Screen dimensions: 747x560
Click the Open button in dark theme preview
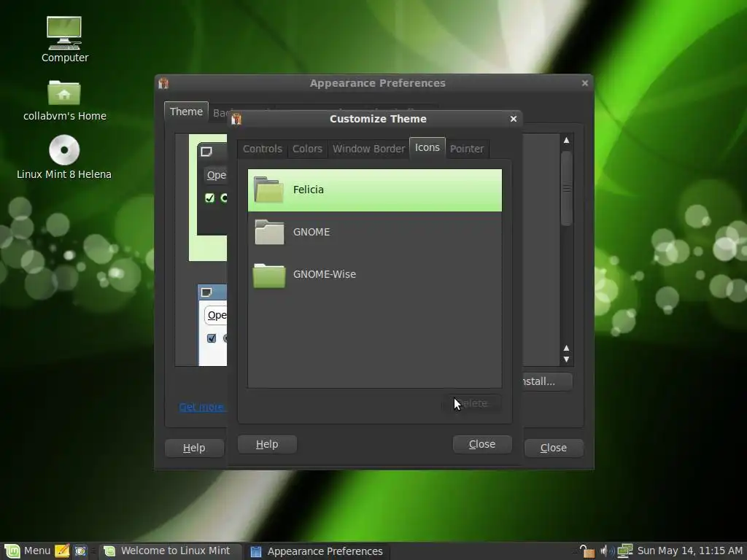click(x=215, y=175)
